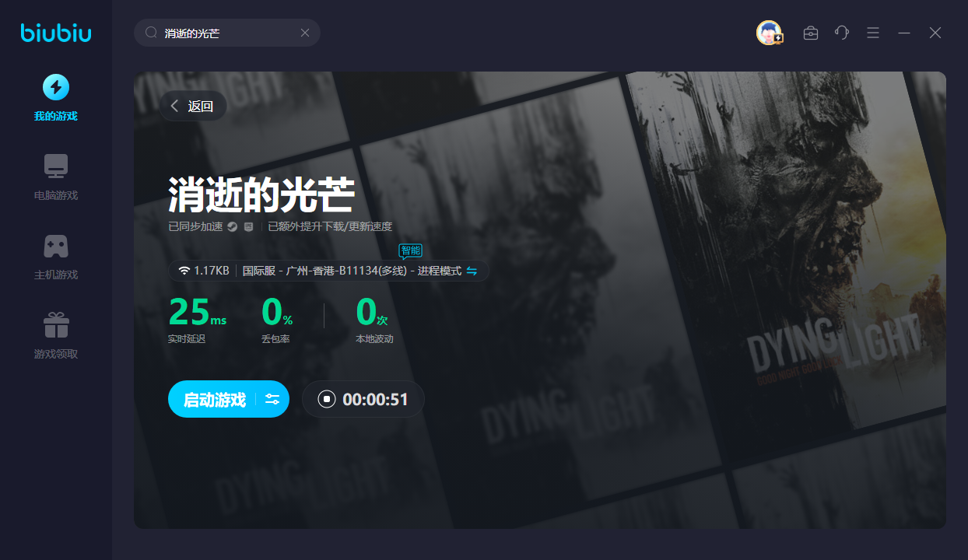This screenshot has height=560, width=968.
Task: Open the toolbox briefcase icon
Action: tap(811, 33)
